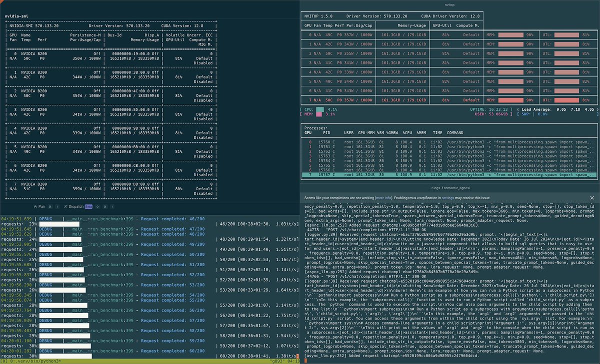Click timestamp 04:19:51.639 in the log
The image size is (600, 364).
point(16,218)
